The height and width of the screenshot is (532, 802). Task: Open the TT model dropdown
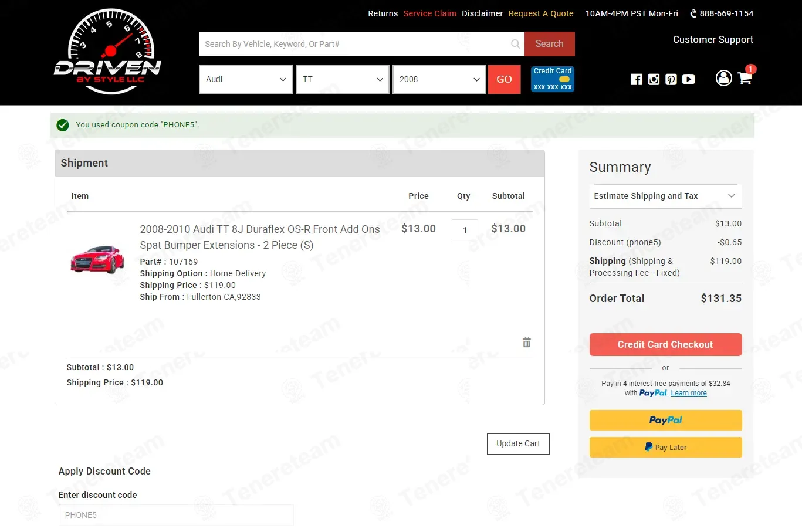pos(343,79)
